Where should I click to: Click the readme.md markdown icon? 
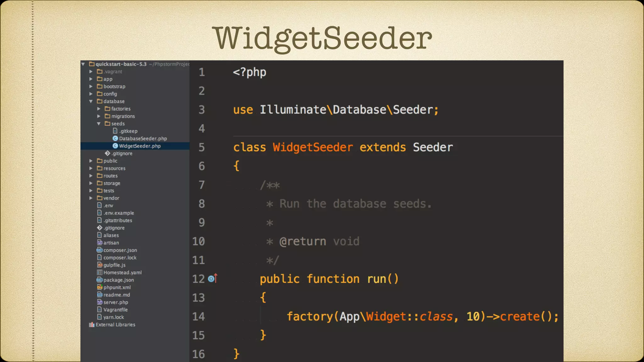(x=100, y=295)
